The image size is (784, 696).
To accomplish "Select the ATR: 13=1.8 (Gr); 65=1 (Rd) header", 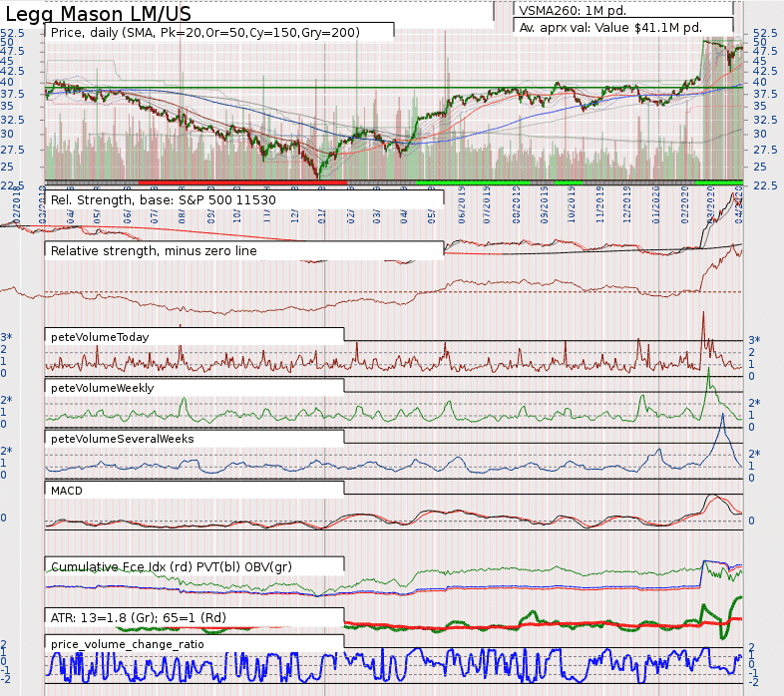I will (x=138, y=617).
